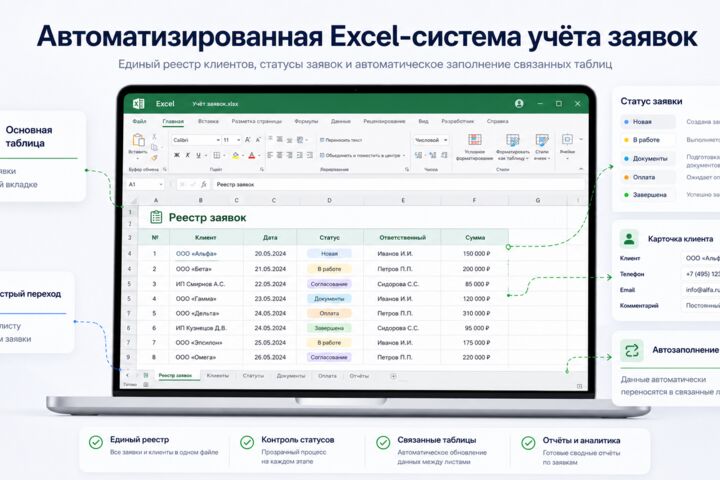
Task: Open Форматировать как таблицу dropdown
Action: point(512,147)
